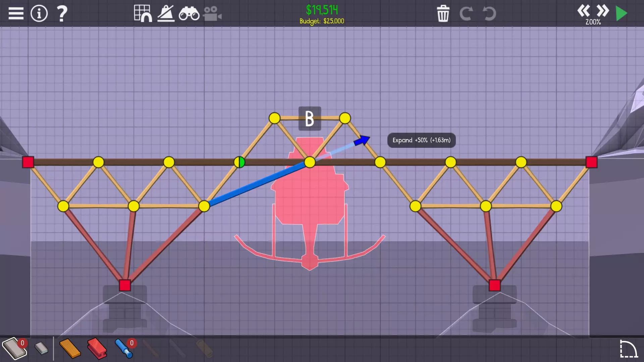Toggle the grid and arch tool
The width and height of the screenshot is (644, 362).
point(143,13)
